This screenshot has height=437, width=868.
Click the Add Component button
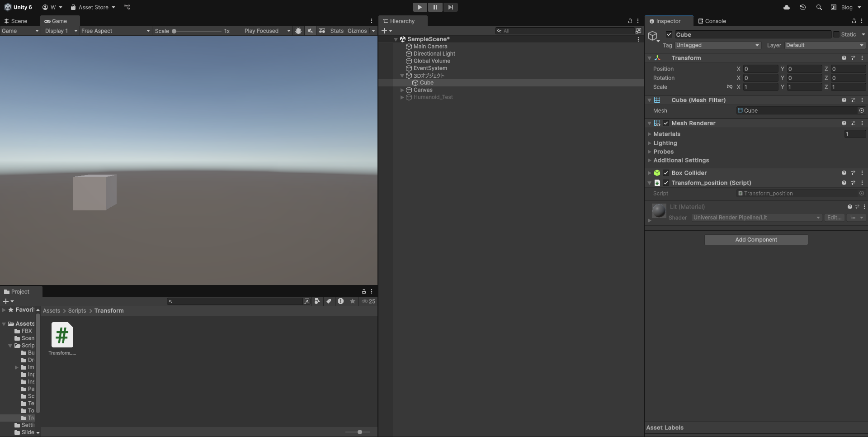(756, 240)
